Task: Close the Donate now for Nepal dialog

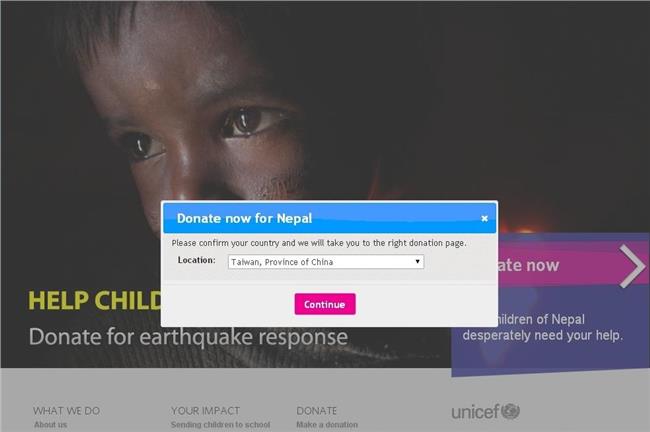Action: [484, 218]
